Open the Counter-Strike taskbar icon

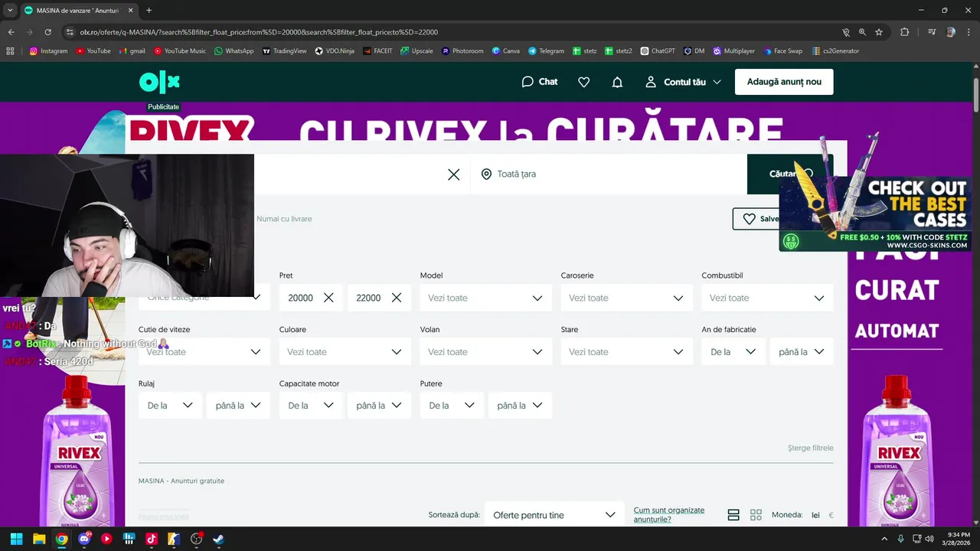[x=173, y=539]
